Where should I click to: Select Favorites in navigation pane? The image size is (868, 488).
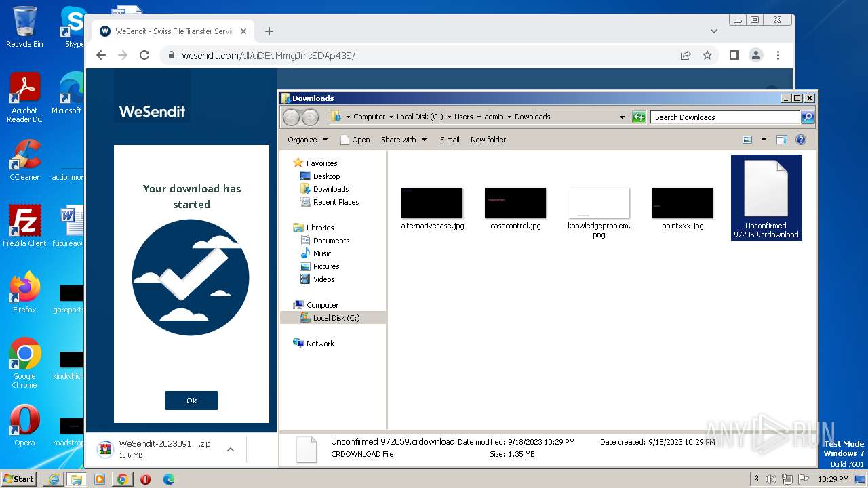click(321, 163)
